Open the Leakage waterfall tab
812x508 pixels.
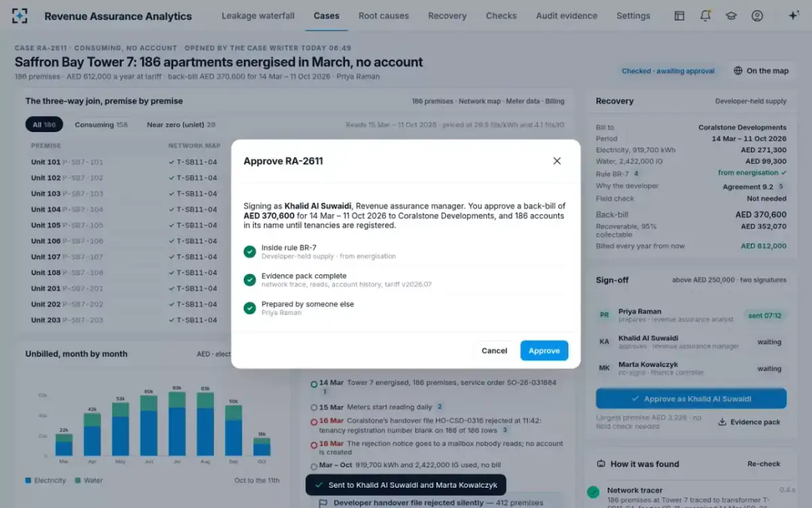click(x=258, y=16)
